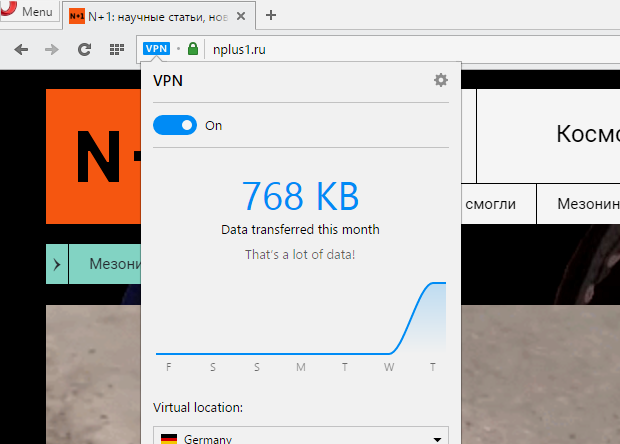620x444 pixels.
Task: Expand the teal chevron on the page
Action: 57,264
